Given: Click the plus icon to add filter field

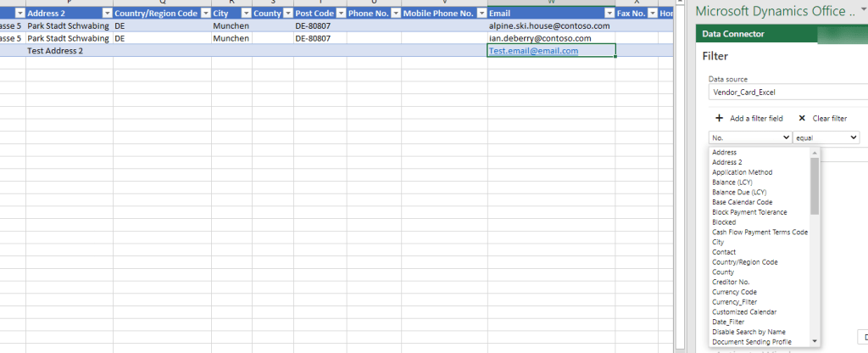Looking at the screenshot, I should [x=719, y=119].
